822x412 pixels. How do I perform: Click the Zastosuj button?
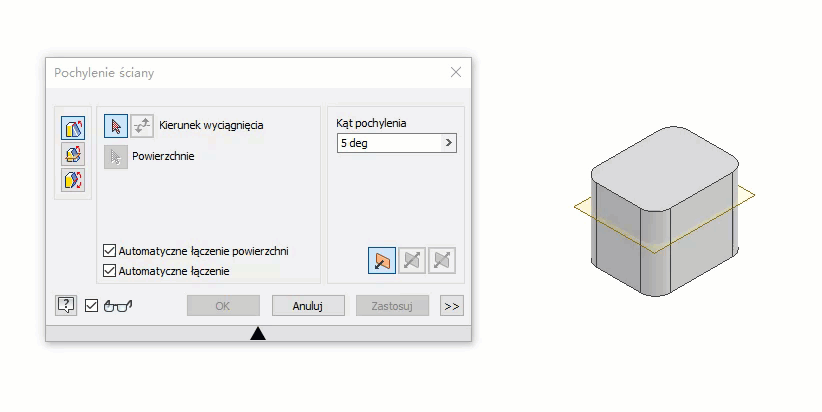(392, 306)
